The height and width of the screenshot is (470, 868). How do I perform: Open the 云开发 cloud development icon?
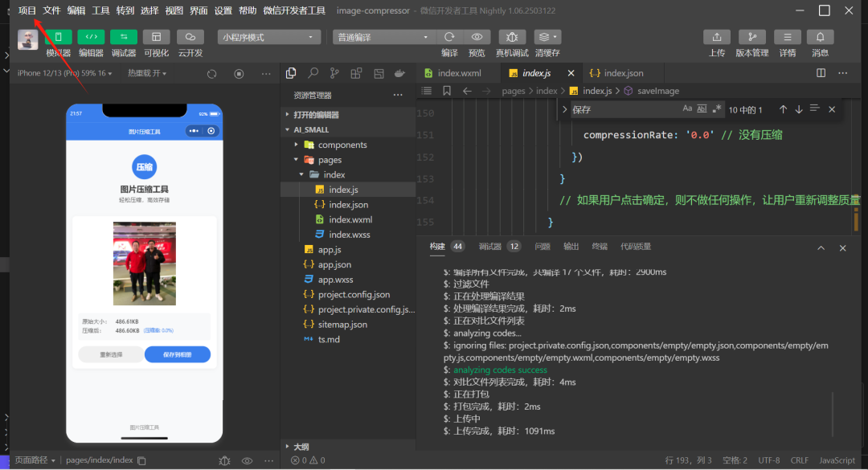tap(190, 37)
